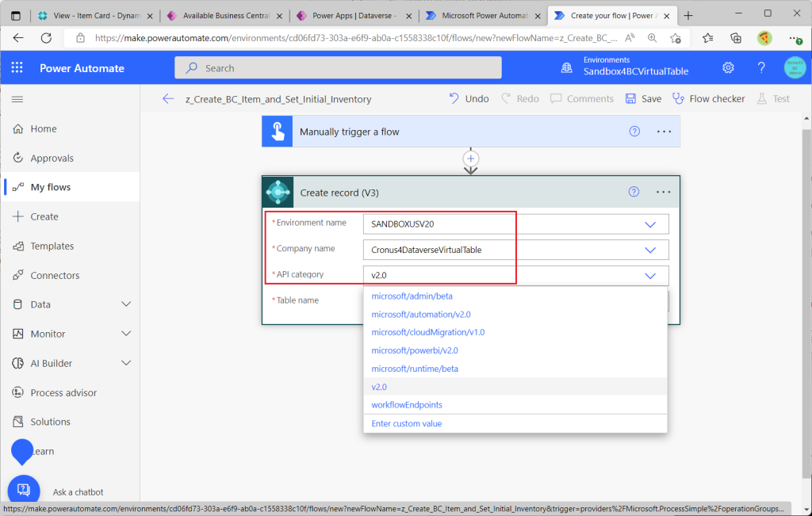Insert a new step with plus button
Image resolution: width=812 pixels, height=516 pixels.
coord(471,159)
